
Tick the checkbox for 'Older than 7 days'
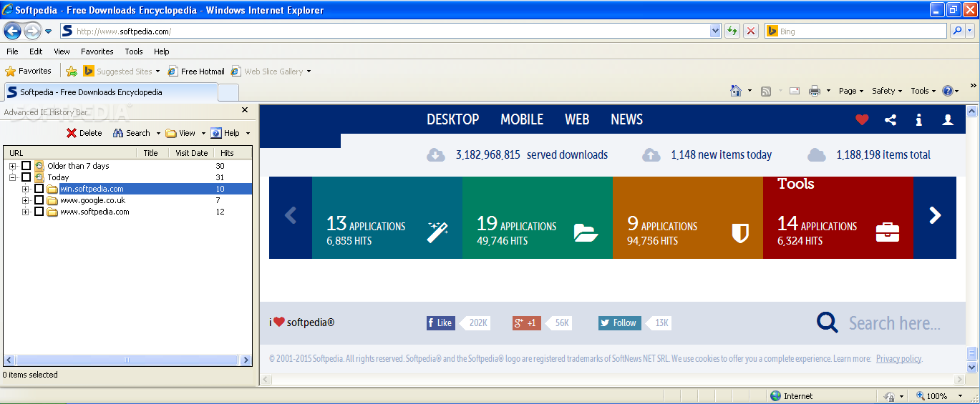tap(26, 166)
